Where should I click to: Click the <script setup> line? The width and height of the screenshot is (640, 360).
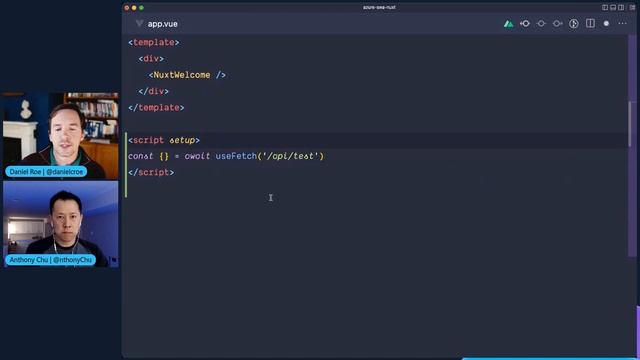pos(164,140)
